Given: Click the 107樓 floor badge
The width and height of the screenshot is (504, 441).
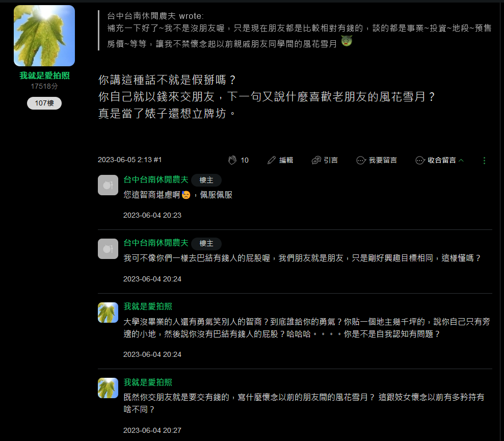Looking at the screenshot, I should tap(44, 103).
